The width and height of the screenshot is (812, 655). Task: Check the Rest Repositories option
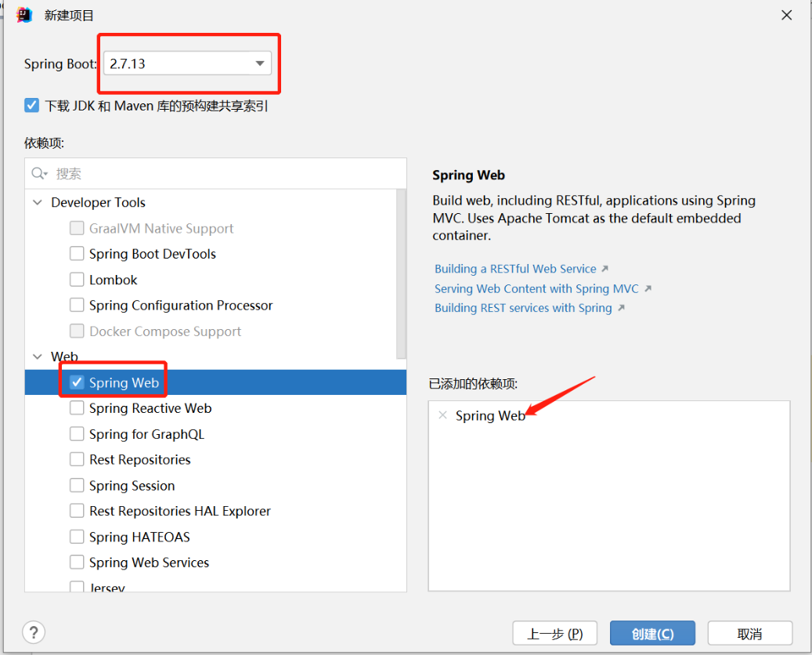77,459
